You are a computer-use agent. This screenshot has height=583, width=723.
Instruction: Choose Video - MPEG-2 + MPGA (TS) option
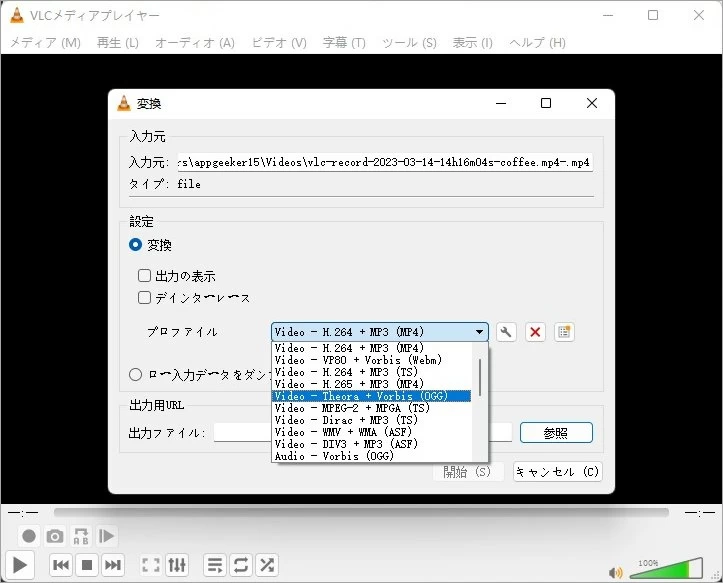click(x=372, y=408)
